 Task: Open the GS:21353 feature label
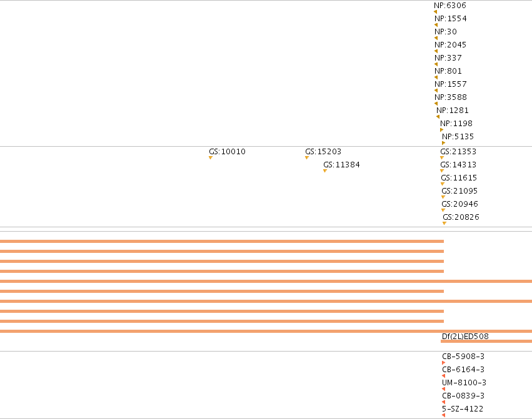pos(458,152)
